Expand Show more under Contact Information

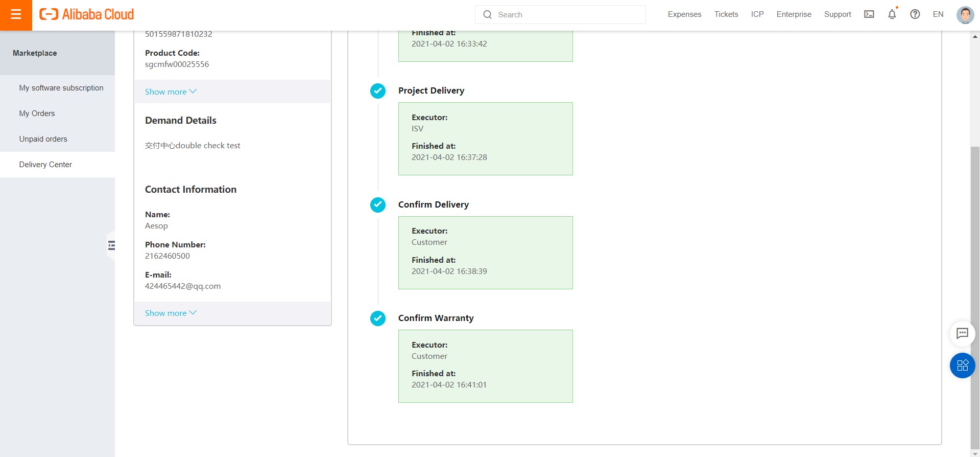[x=171, y=313]
